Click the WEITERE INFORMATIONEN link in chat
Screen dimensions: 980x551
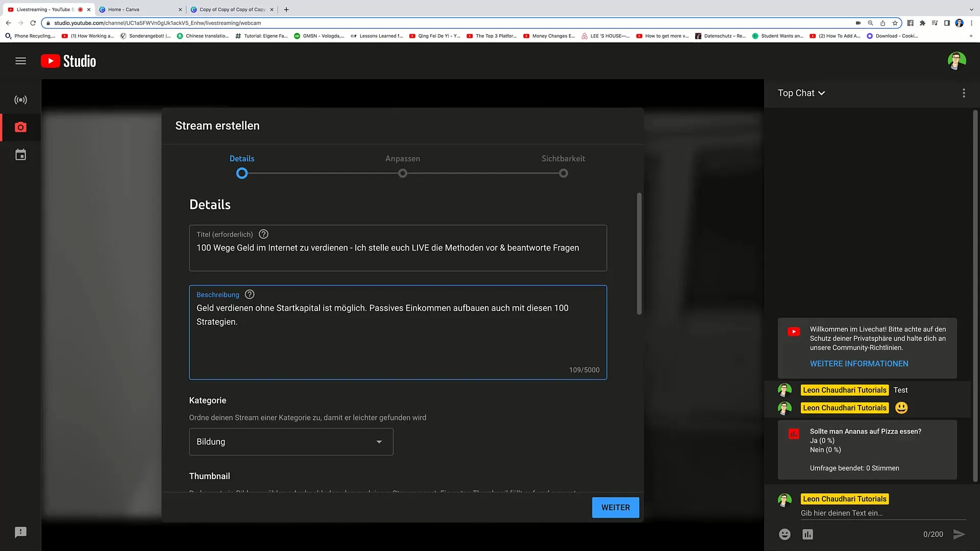(x=859, y=363)
